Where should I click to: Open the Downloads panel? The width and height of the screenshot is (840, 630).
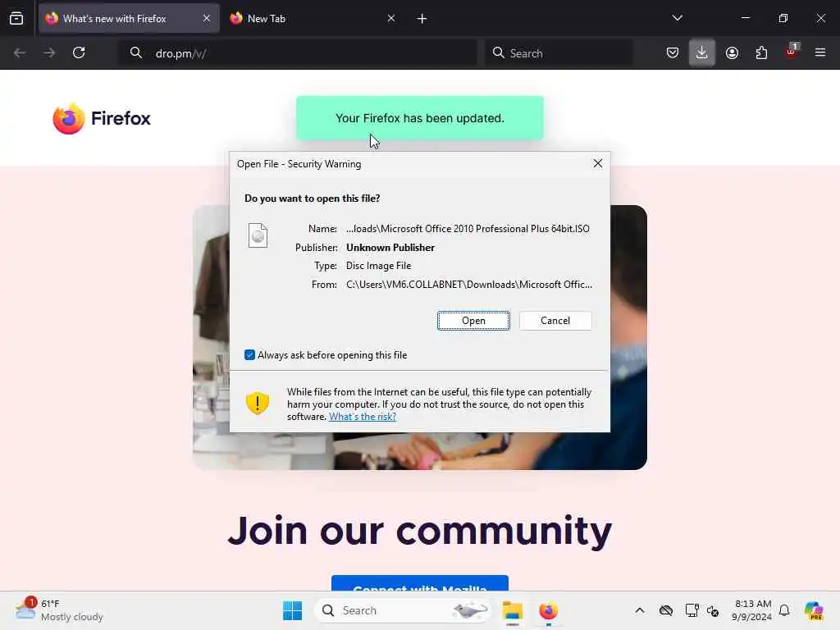[x=702, y=52]
